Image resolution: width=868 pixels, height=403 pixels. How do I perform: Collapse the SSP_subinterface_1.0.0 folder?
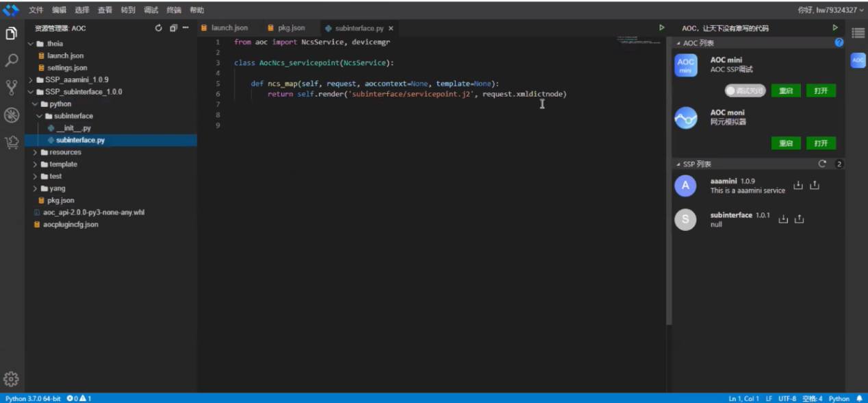tap(30, 92)
